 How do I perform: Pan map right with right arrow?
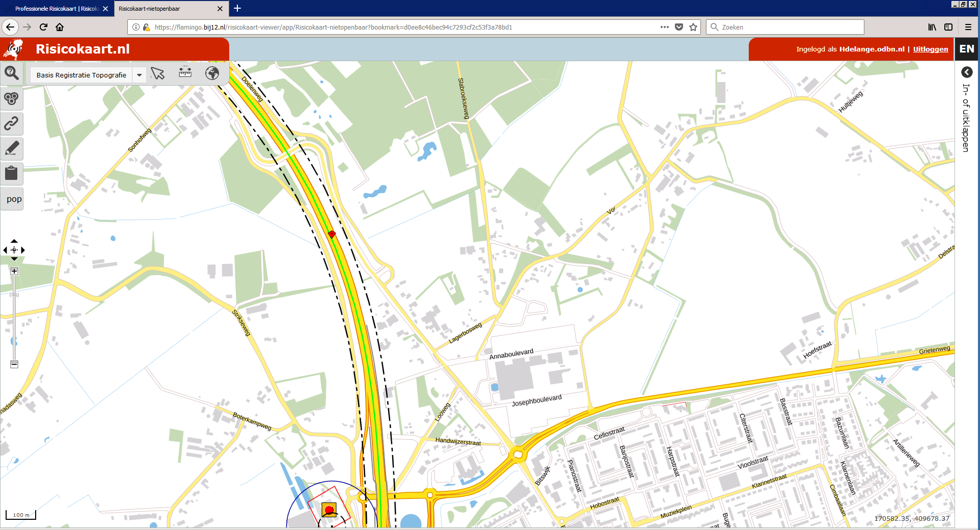[23, 250]
